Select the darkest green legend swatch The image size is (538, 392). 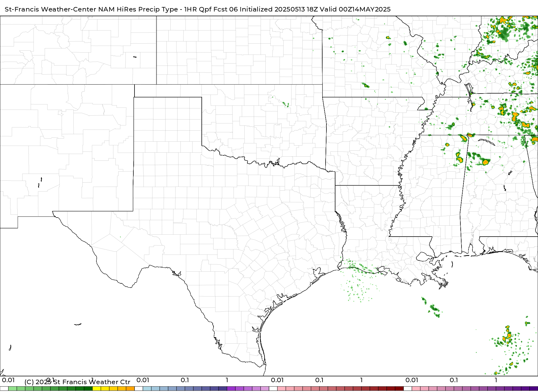click(88, 389)
